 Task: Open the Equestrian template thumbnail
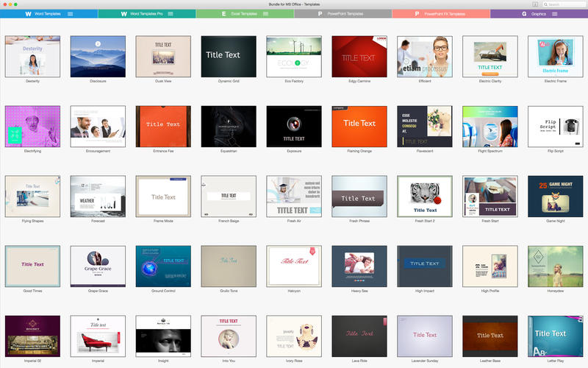point(229,127)
